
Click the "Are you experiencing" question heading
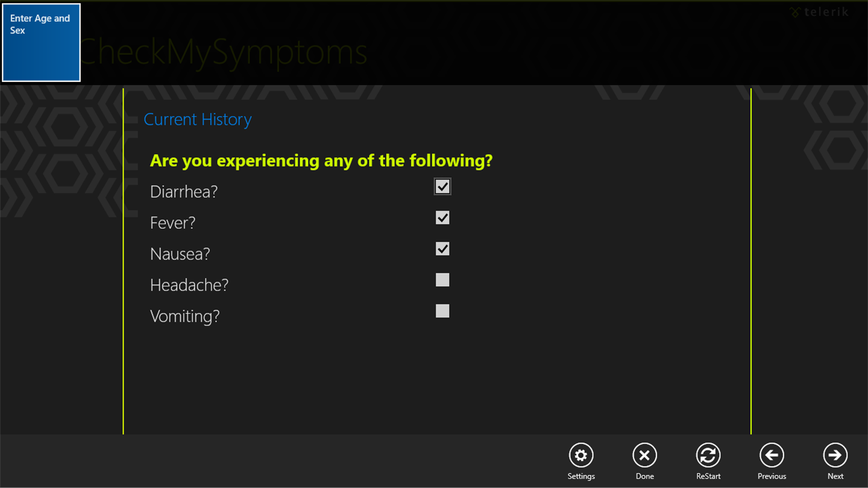pos(321,161)
